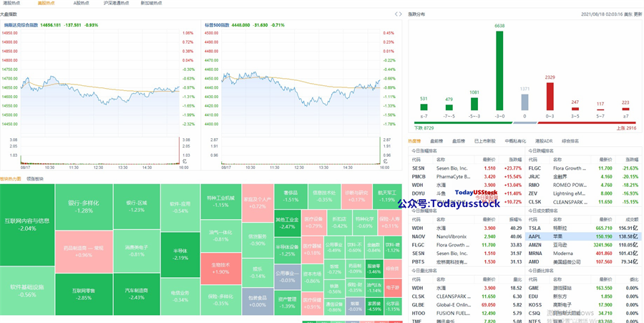Screen dimensions: 644x323
Task: Open 汽车制造商 -2.43% sector tile
Action: coord(137,294)
